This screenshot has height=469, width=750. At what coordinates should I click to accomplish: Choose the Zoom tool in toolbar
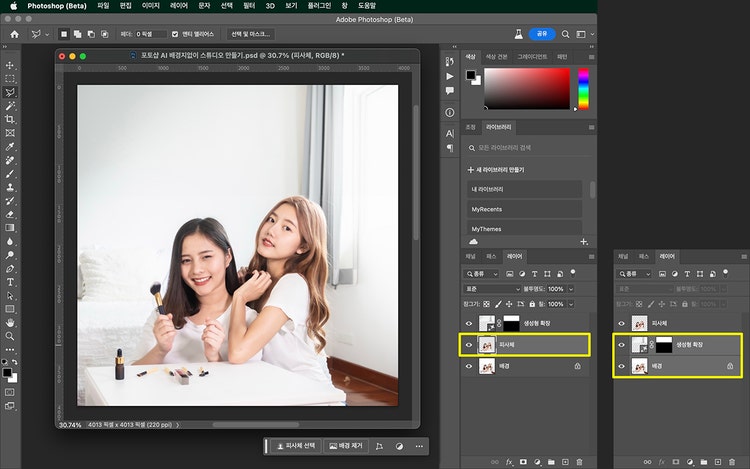10,337
